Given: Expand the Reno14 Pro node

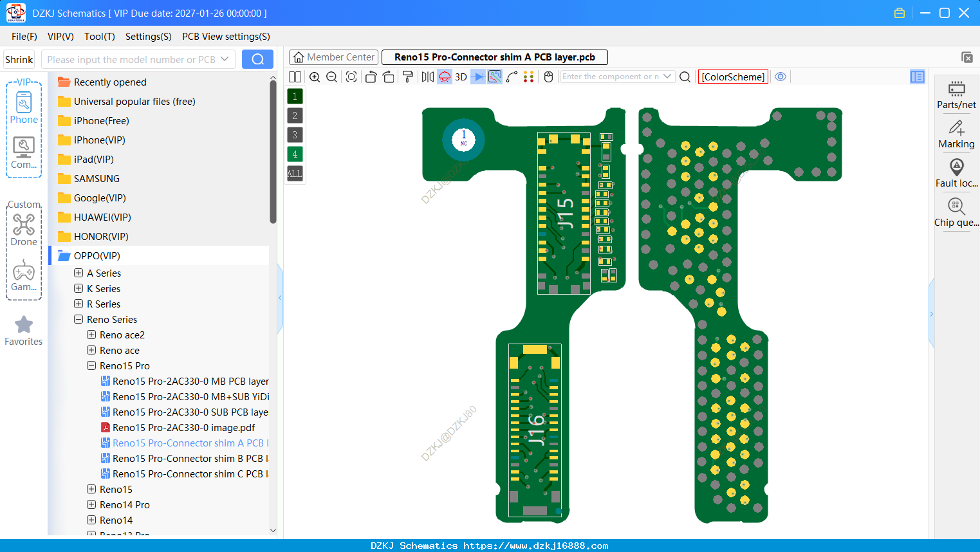Looking at the screenshot, I should [x=91, y=505].
